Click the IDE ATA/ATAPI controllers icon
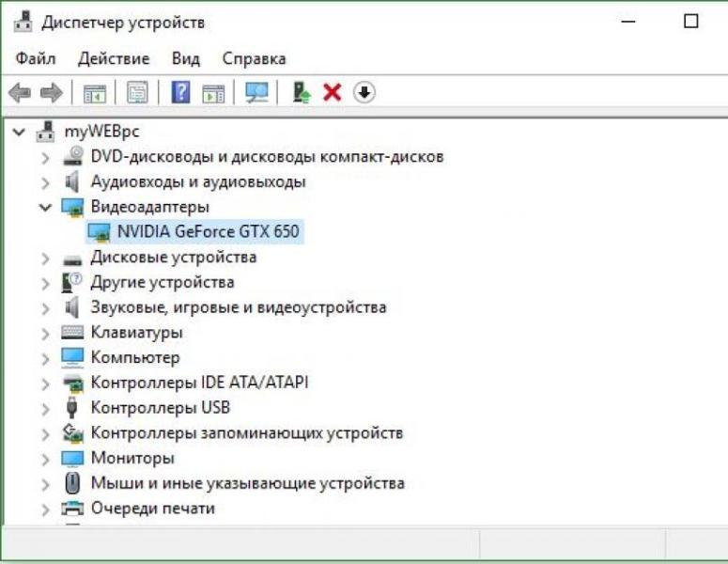The height and width of the screenshot is (564, 728). point(73,383)
